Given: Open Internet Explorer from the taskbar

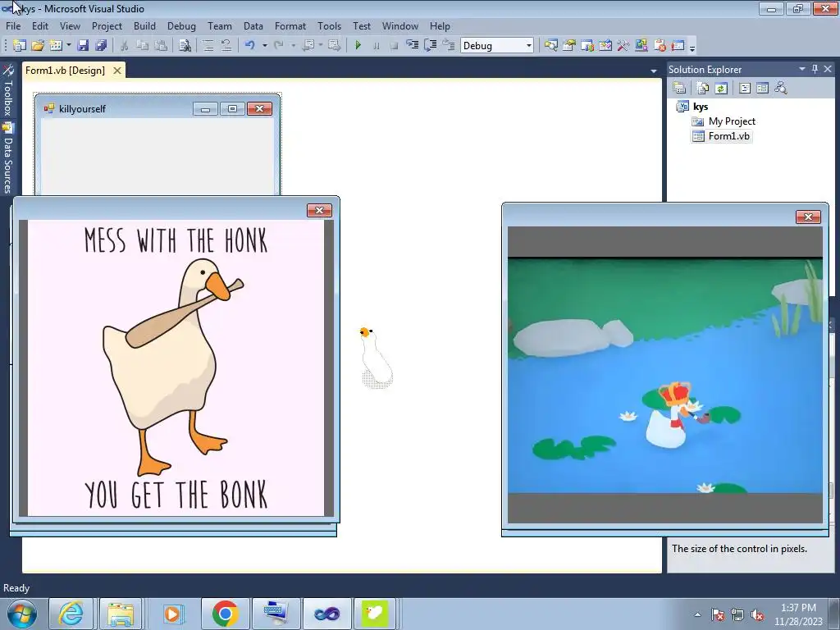Looking at the screenshot, I should [71, 614].
